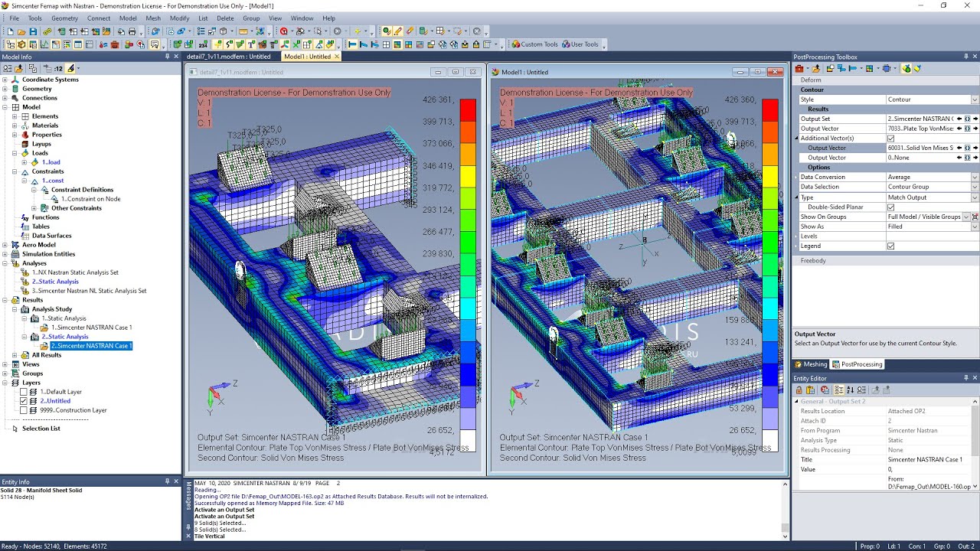The height and width of the screenshot is (551, 980).
Task: Click the red legend color in left view
Action: [x=468, y=109]
